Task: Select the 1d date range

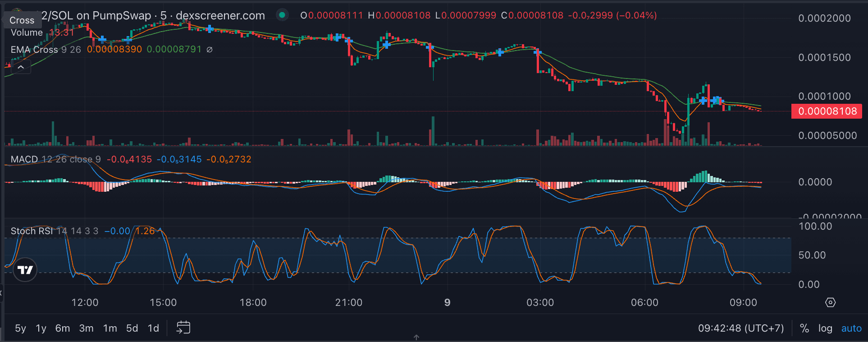Action: 153,328
